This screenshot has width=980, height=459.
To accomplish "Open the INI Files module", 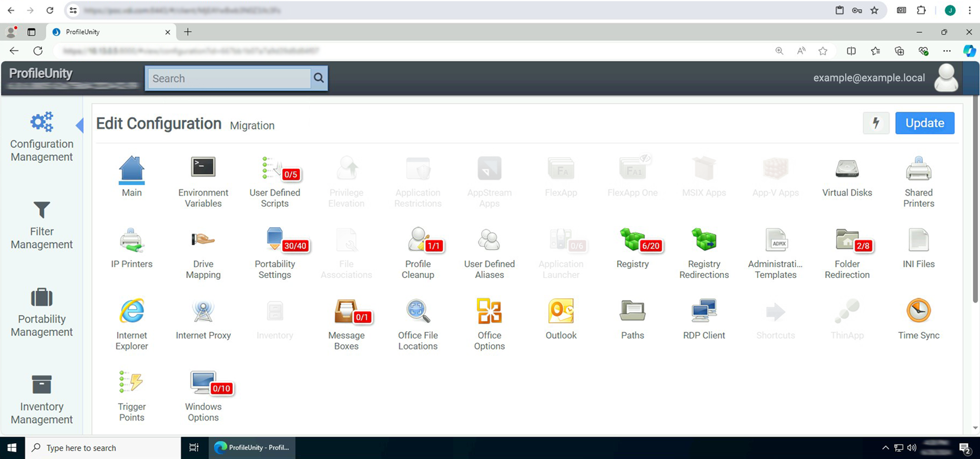I will [x=918, y=248].
